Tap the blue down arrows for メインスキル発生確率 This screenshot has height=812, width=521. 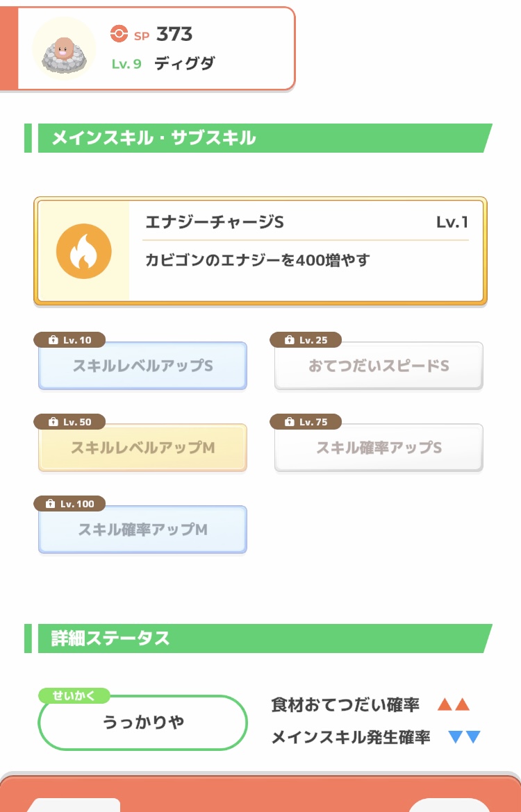(464, 737)
